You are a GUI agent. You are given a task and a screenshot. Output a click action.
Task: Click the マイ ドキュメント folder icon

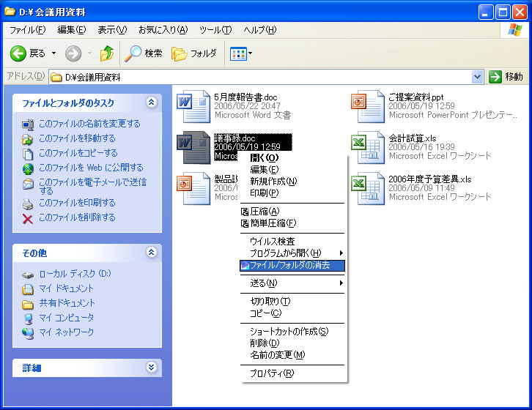tap(28, 289)
